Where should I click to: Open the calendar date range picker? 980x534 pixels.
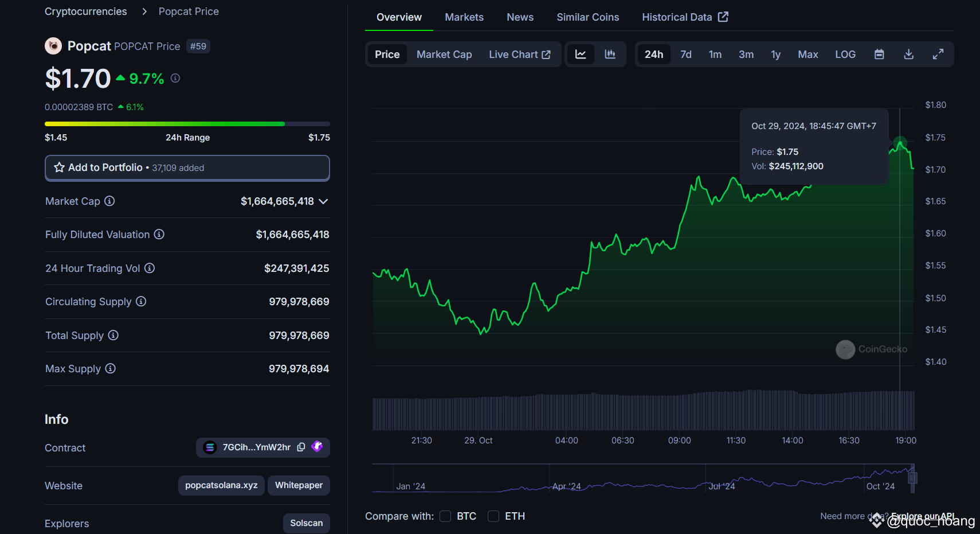coord(879,54)
